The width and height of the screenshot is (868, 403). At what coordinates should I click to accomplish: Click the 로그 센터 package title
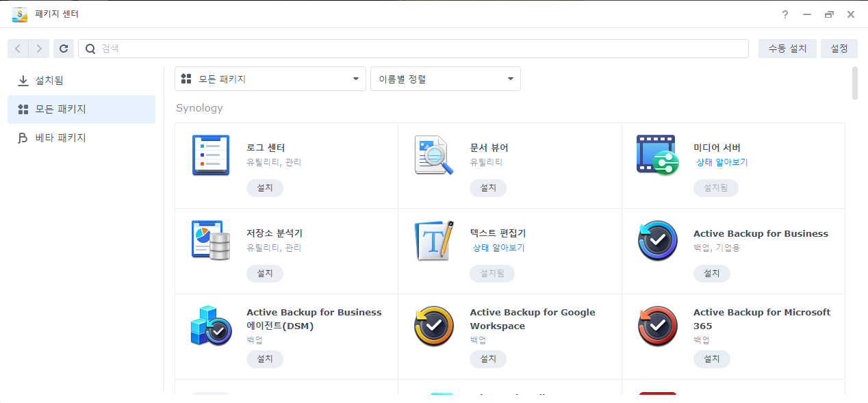pyautogui.click(x=266, y=148)
